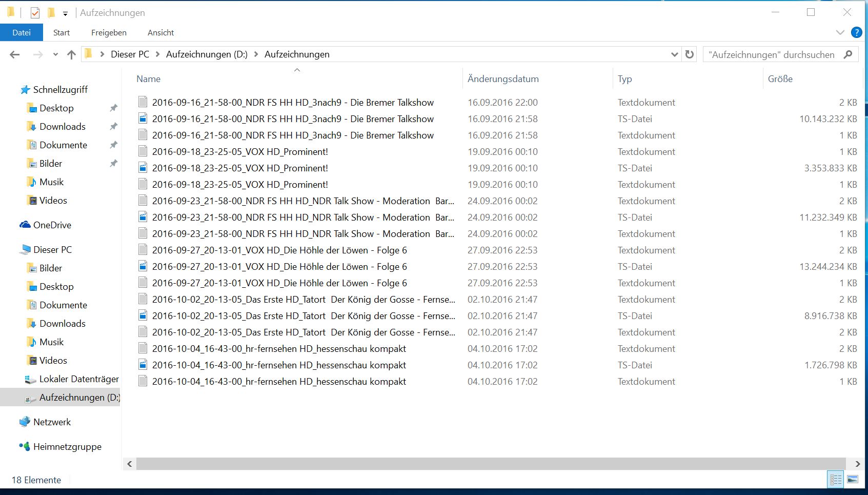Switch to large thumbnails view in status bar
The height and width of the screenshot is (495, 868).
[x=853, y=480]
